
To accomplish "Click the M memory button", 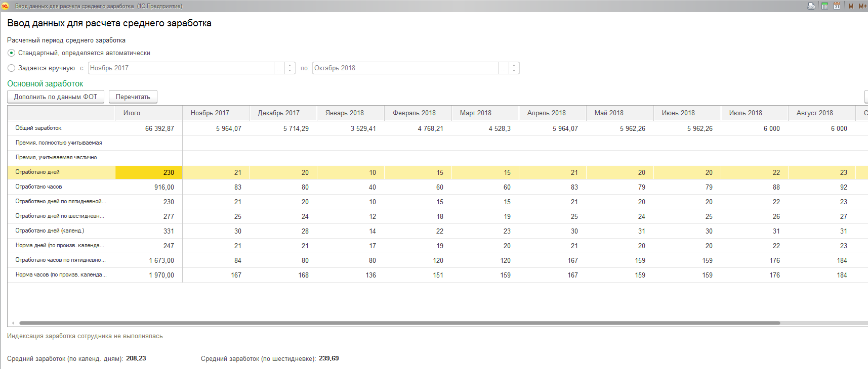I will 851,6.
